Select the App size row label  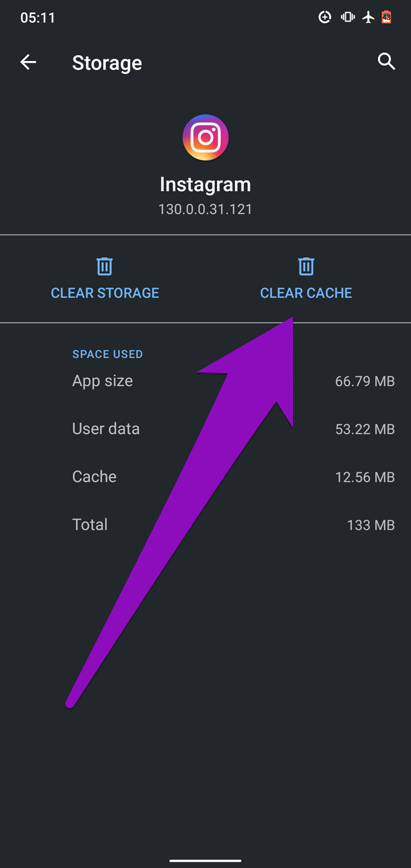click(x=102, y=381)
